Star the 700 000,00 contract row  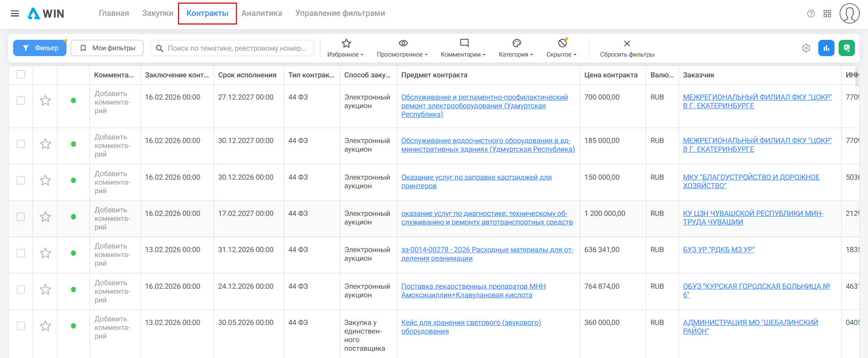pyautogui.click(x=45, y=100)
